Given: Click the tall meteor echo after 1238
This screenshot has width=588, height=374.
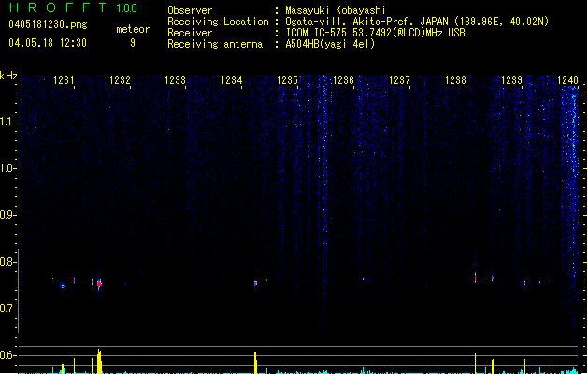Looking at the screenshot, I should pyautogui.click(x=475, y=277).
